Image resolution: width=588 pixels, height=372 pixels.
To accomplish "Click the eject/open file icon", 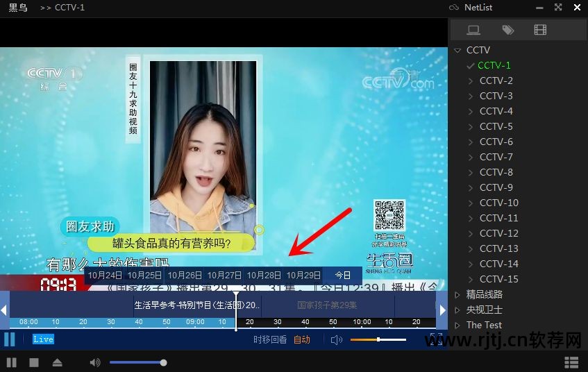I will click(x=57, y=362).
